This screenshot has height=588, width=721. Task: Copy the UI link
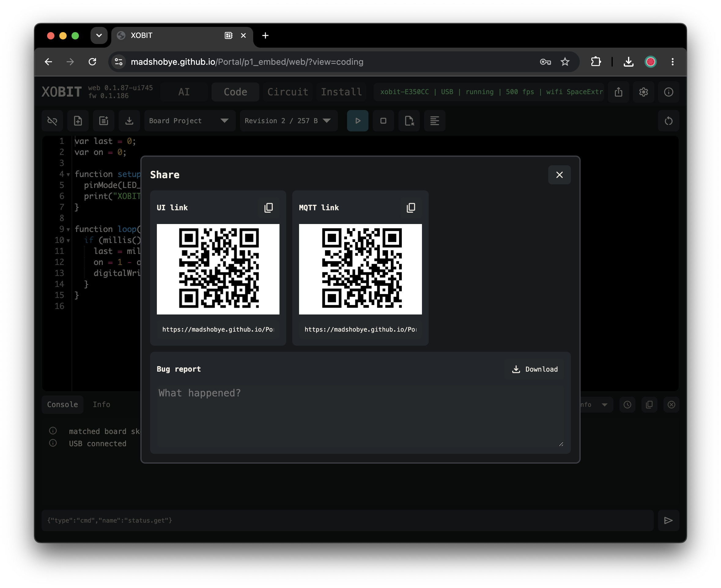pyautogui.click(x=268, y=208)
